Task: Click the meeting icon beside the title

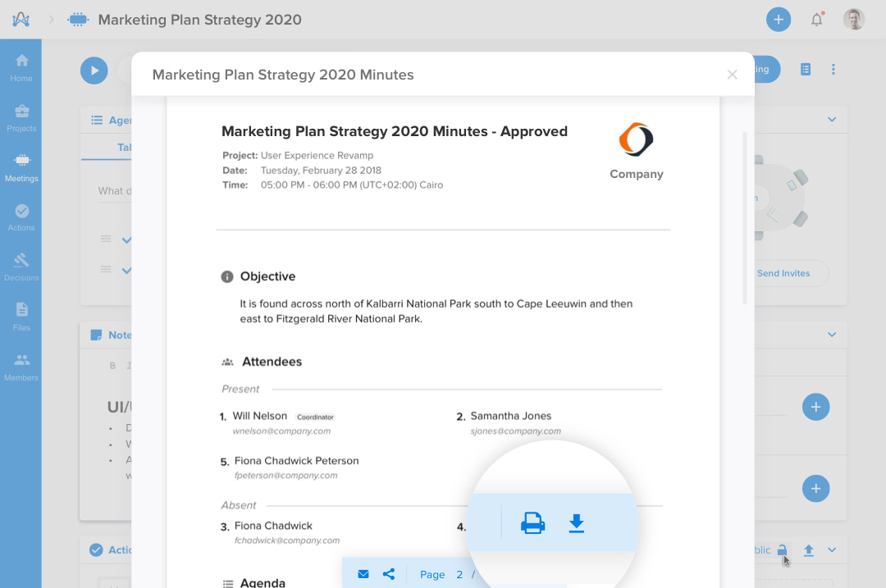Action: point(78,19)
